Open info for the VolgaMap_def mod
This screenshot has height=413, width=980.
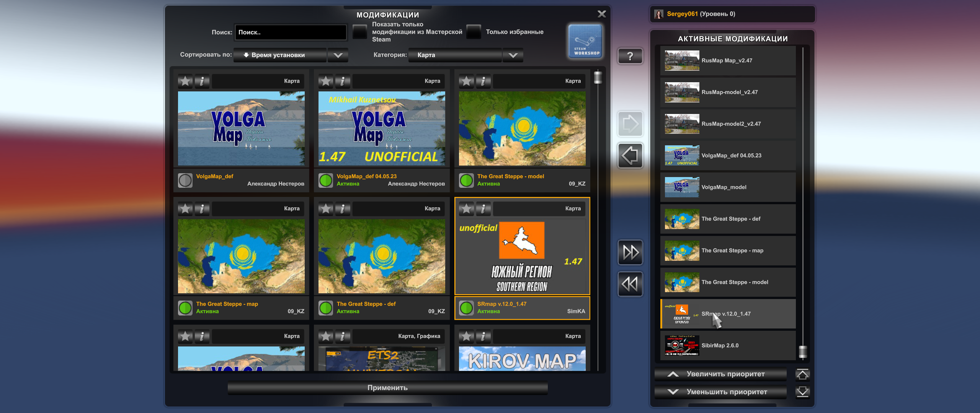[202, 81]
